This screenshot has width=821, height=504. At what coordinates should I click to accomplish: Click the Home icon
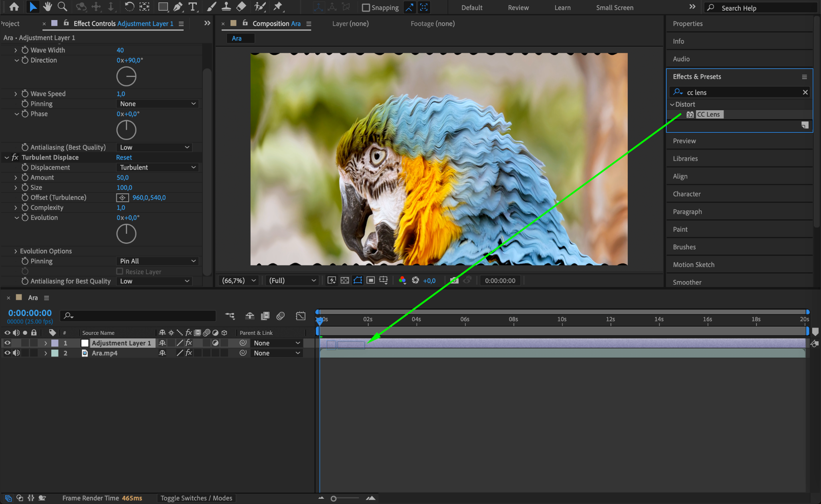tap(14, 7)
